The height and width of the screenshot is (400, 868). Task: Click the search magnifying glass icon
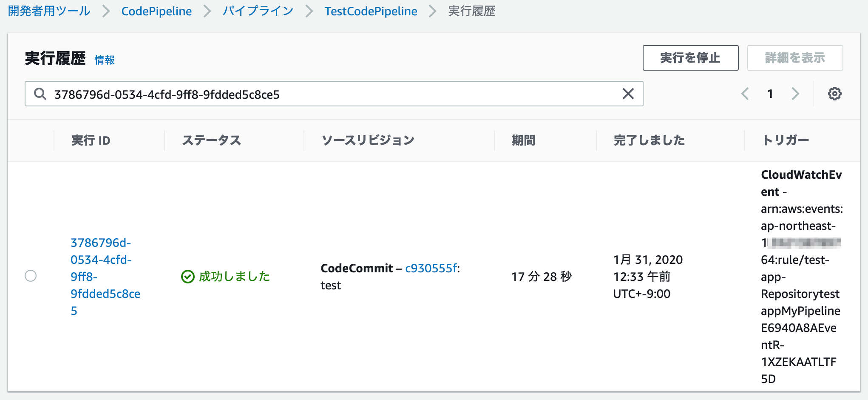point(40,93)
